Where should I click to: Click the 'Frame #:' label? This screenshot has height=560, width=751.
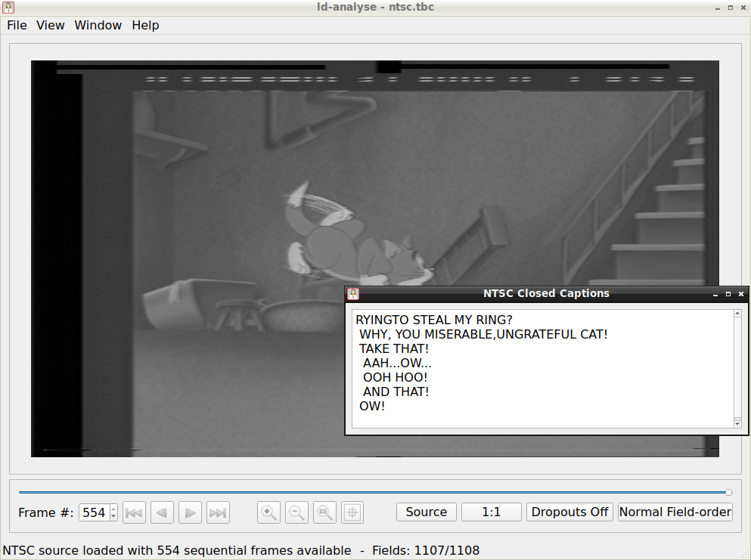click(46, 512)
